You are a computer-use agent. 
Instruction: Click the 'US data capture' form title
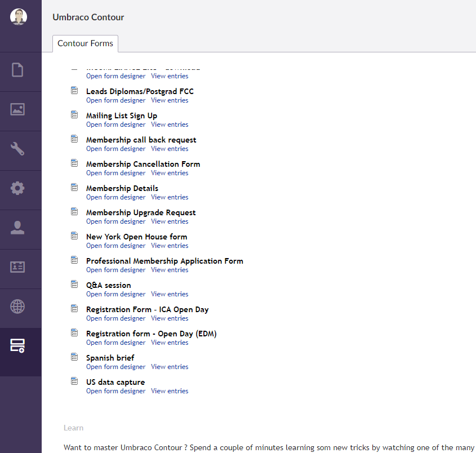[x=115, y=382]
